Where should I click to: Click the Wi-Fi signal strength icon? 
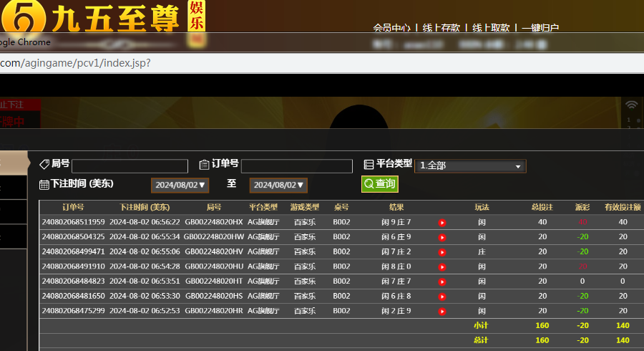coord(631,105)
